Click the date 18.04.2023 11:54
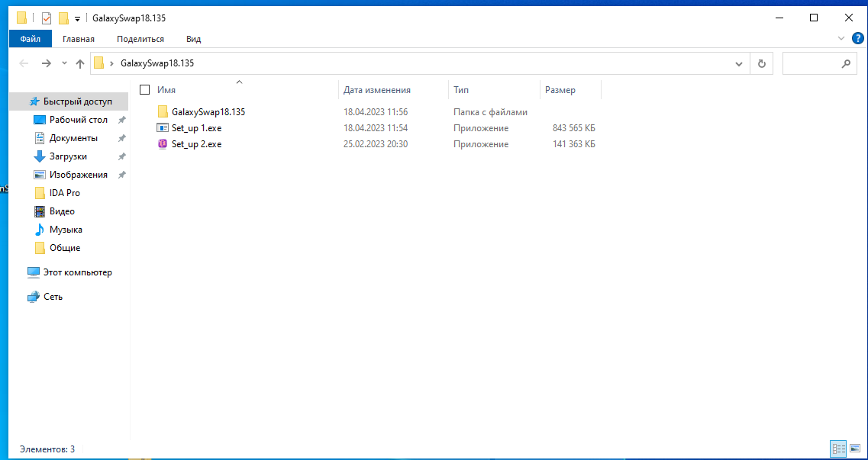Screen dimensions: 868x460 point(376,128)
